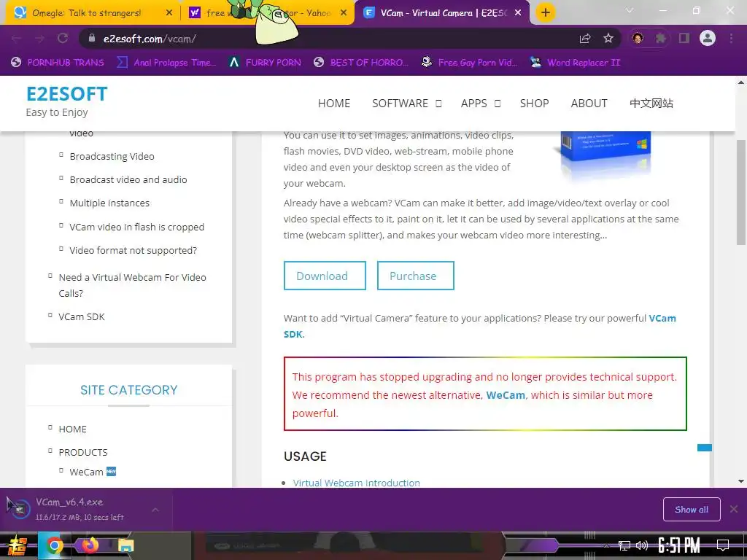Open File Explorer from the taskbar

[125, 545]
